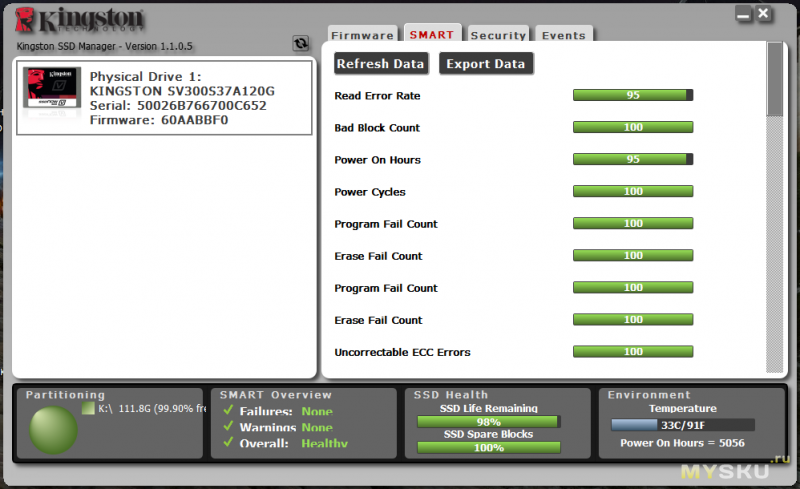
Task: Switch to the Events tab
Action: [563, 34]
